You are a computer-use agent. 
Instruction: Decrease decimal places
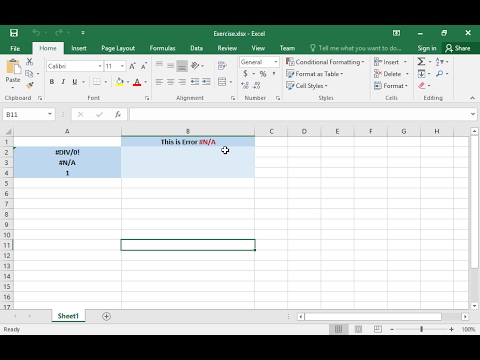click(x=256, y=86)
